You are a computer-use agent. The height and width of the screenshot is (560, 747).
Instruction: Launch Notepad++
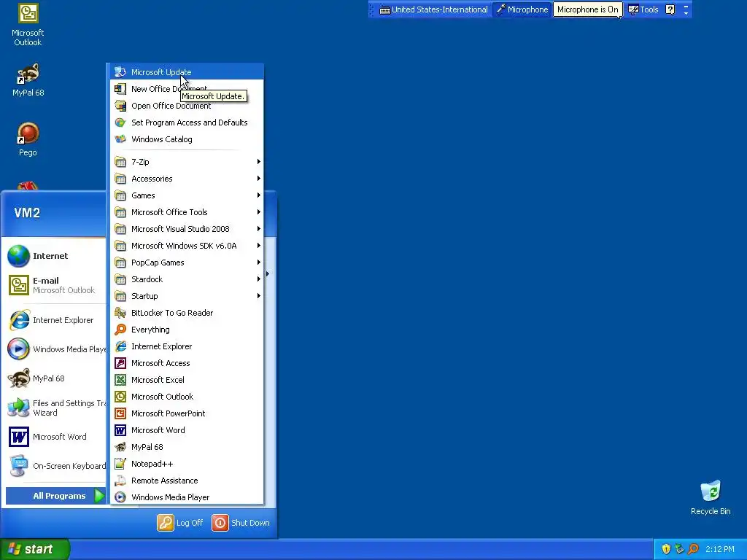click(187, 464)
